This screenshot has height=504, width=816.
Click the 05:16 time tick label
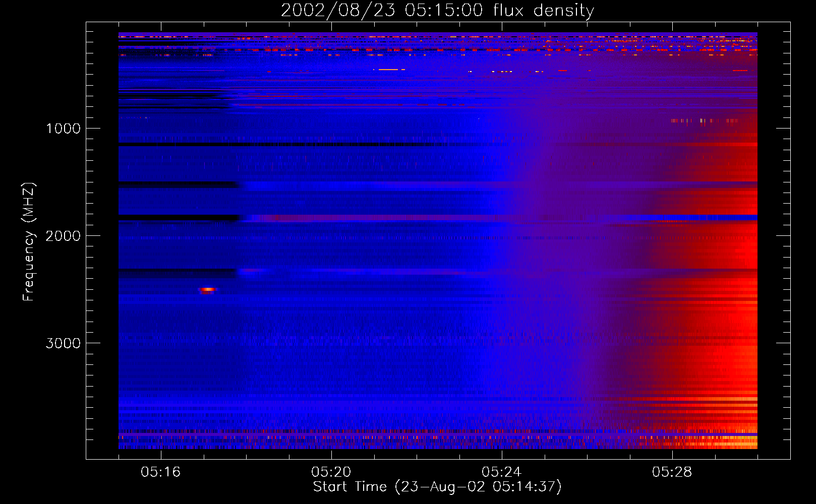(161, 472)
